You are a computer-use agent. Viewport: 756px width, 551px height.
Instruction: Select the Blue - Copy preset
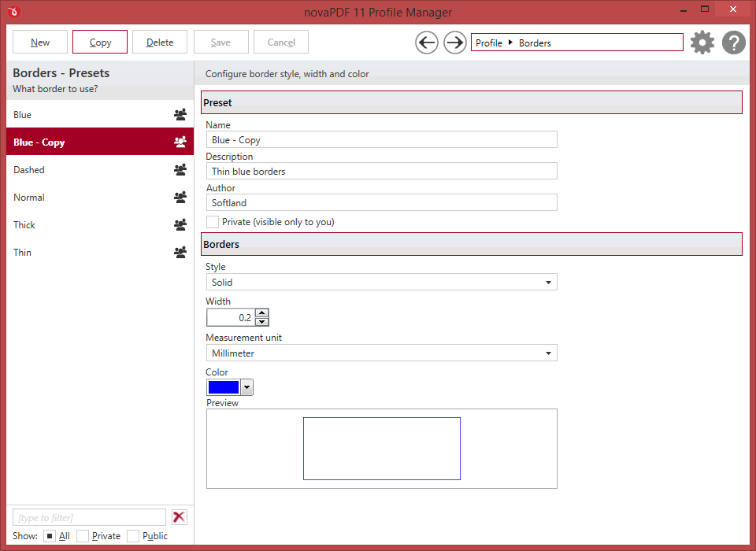coord(100,142)
